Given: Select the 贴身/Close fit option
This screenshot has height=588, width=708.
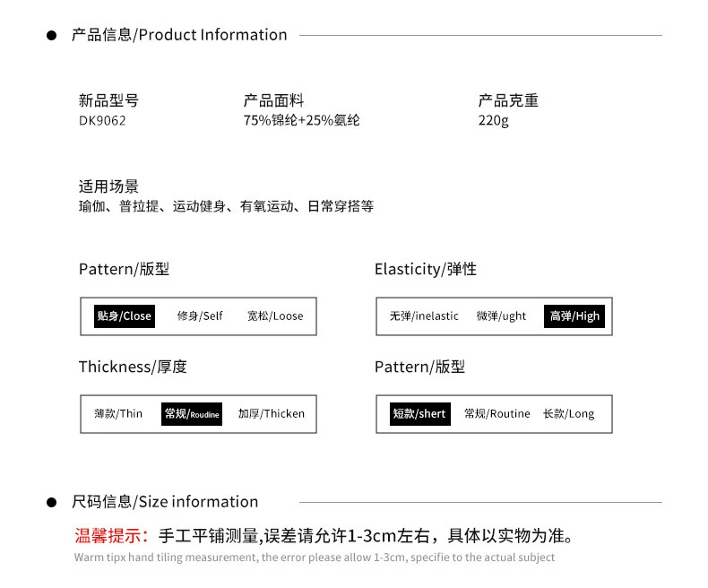Looking at the screenshot, I should click(x=125, y=316).
